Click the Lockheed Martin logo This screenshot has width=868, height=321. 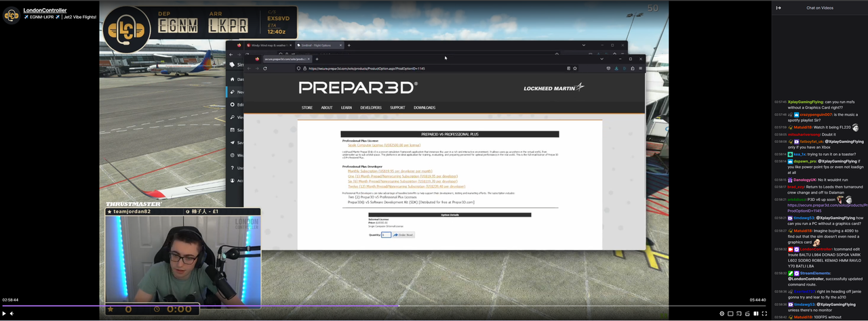[x=553, y=88]
